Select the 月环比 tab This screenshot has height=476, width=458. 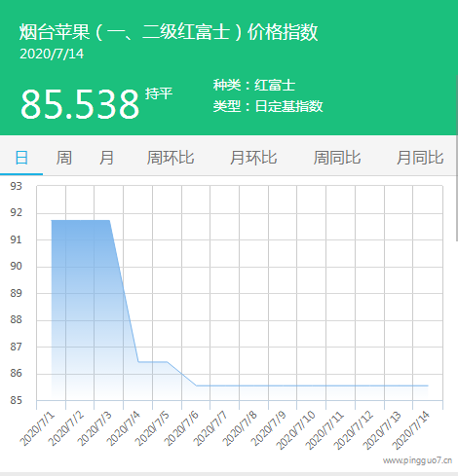253,158
